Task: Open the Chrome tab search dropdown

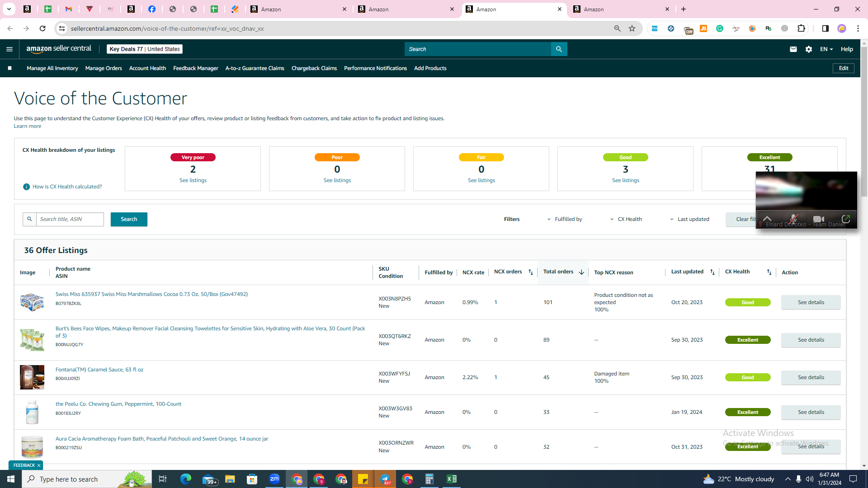Action: [x=9, y=9]
